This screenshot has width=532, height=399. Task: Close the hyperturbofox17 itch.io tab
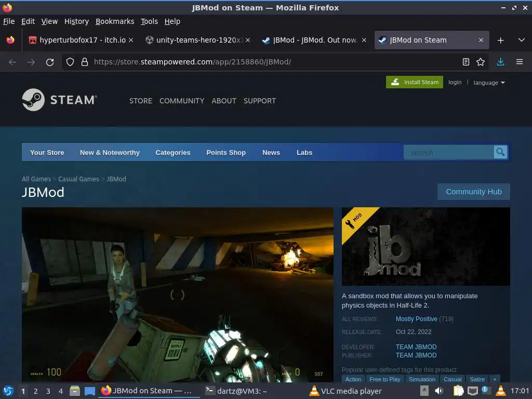click(x=131, y=40)
